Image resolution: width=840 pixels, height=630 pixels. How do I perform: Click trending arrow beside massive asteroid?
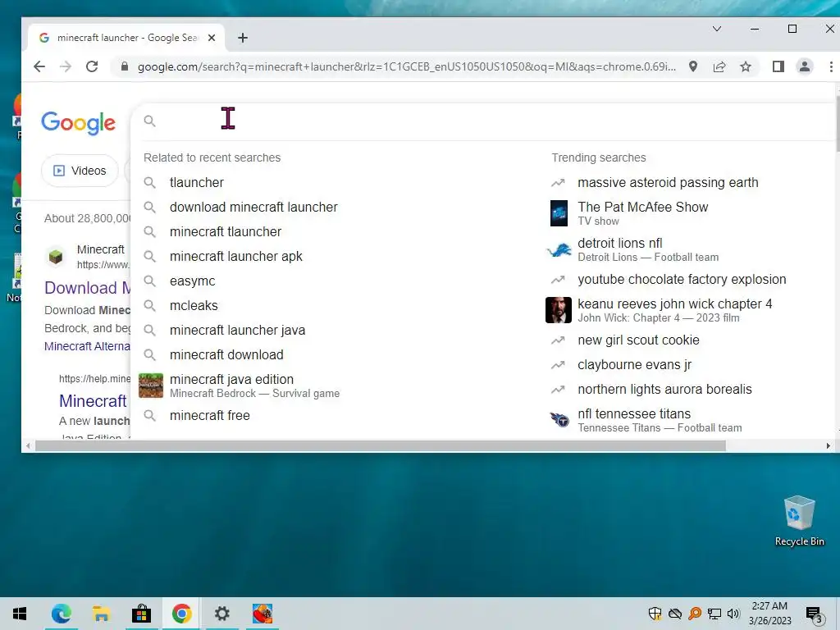(558, 183)
